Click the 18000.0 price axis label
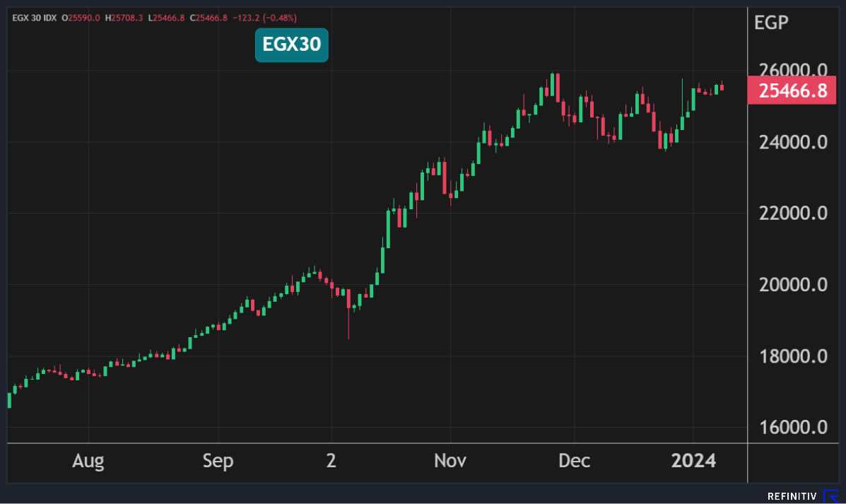846x504 pixels. [x=792, y=356]
